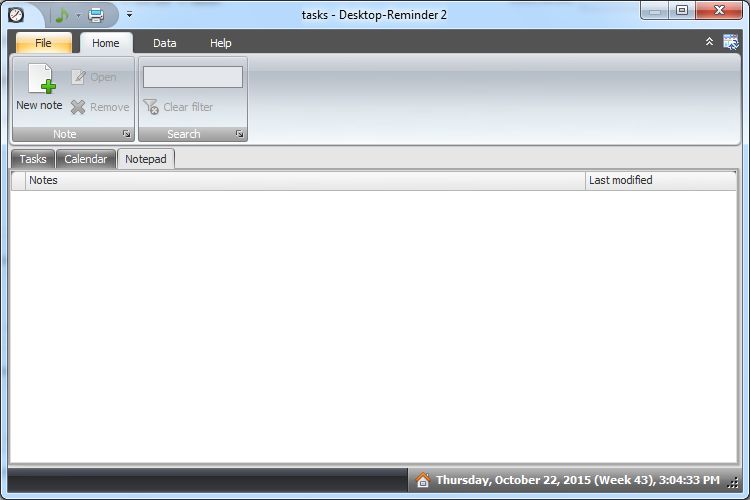This screenshot has height=500, width=750.
Task: Create a New note
Action: coord(39,88)
